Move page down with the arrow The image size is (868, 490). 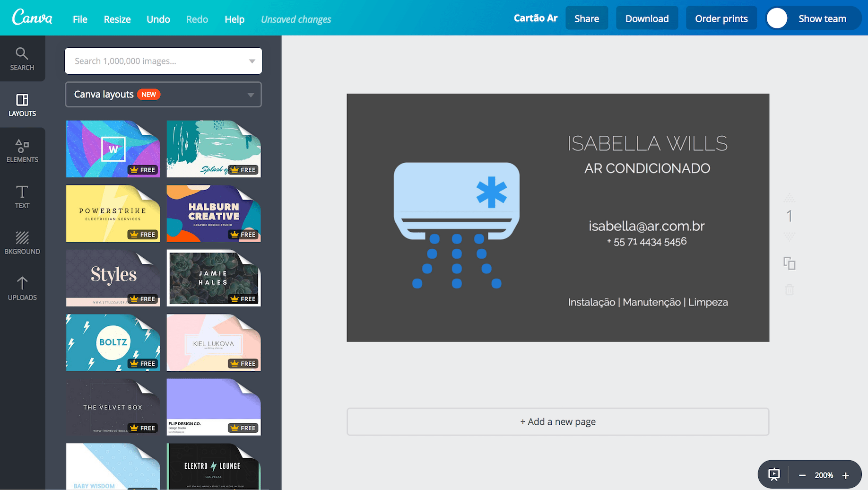pyautogui.click(x=789, y=236)
